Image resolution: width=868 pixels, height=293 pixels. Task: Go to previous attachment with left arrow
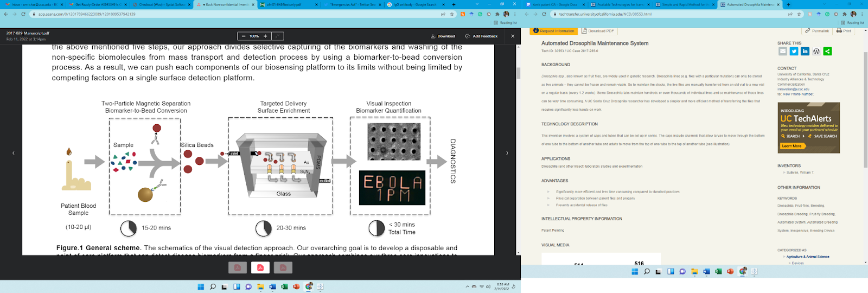(13, 153)
